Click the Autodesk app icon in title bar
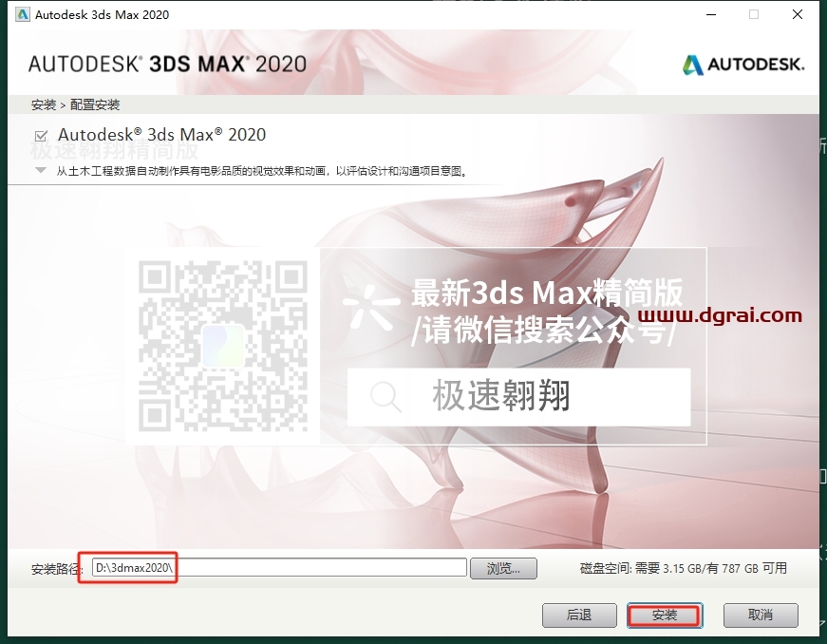Image resolution: width=827 pixels, height=644 pixels. point(22,14)
